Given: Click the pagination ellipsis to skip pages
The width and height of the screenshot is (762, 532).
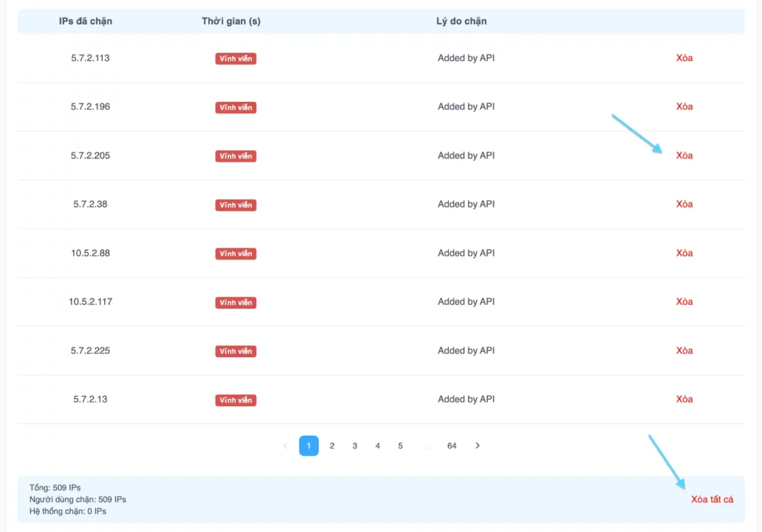Looking at the screenshot, I should point(424,446).
